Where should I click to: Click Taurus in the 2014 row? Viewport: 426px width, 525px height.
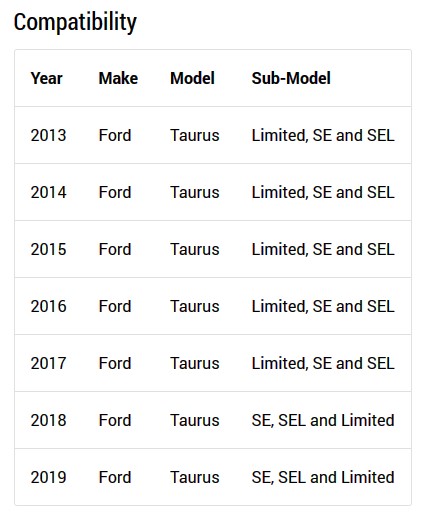pyautogui.click(x=195, y=192)
